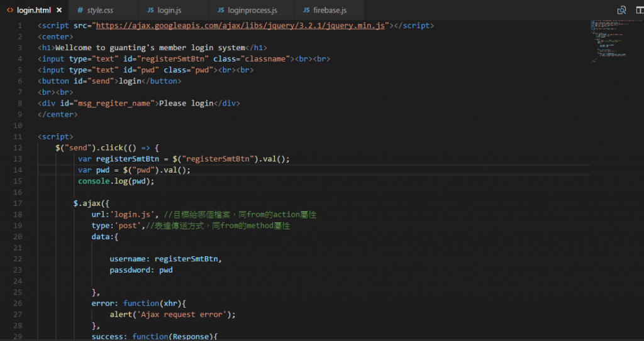Open the firebase.js tab
The image size is (644, 341).
(x=330, y=10)
